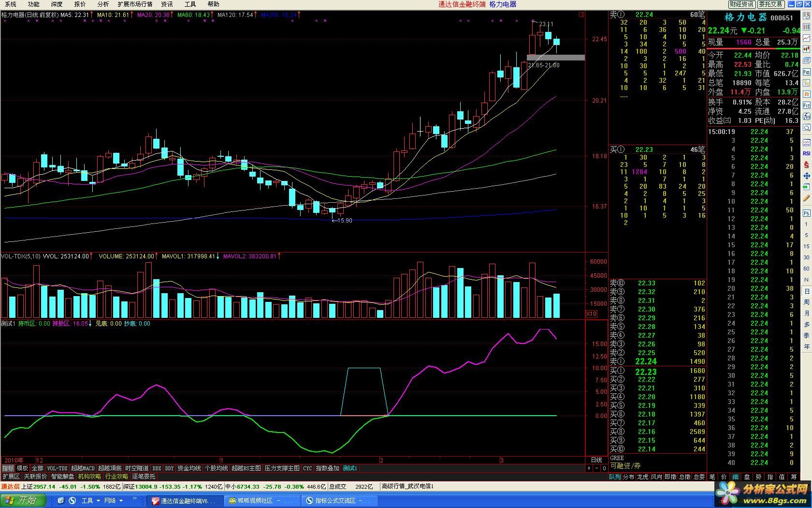This screenshot has width=812, height=508.
Task: Select the 季 quarterly period button
Action: click(x=806, y=335)
